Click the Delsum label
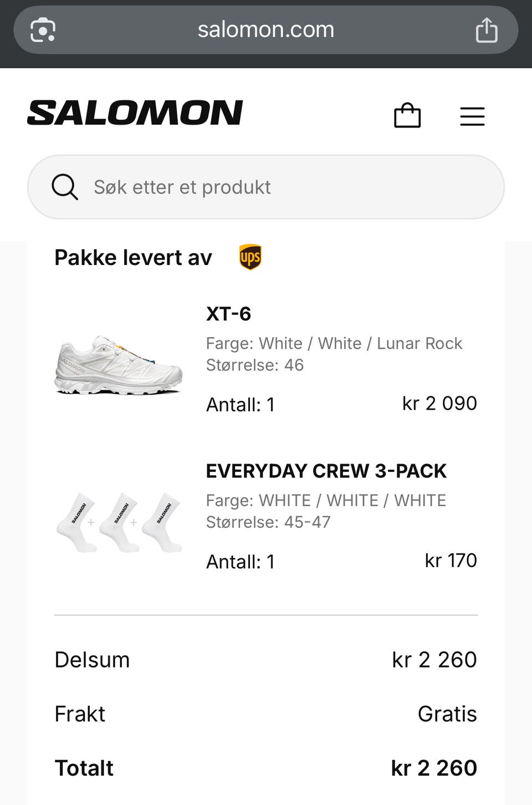Viewport: 532px width, 805px height. 92,660
